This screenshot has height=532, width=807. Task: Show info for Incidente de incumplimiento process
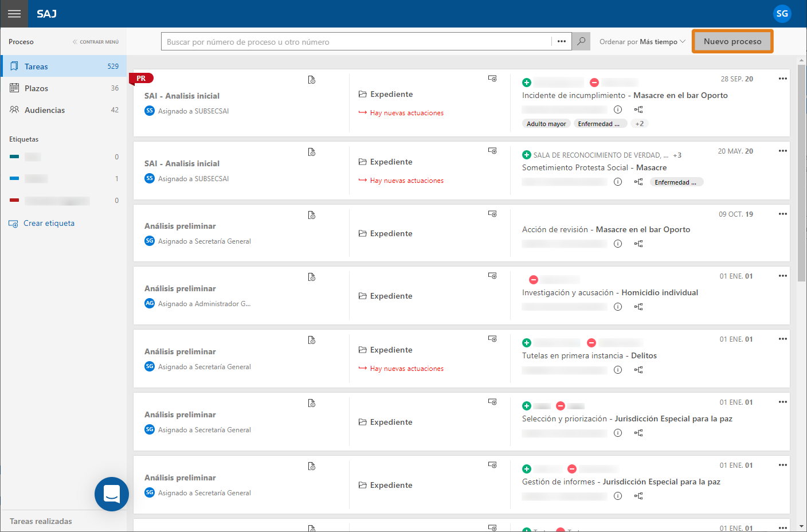pos(618,109)
